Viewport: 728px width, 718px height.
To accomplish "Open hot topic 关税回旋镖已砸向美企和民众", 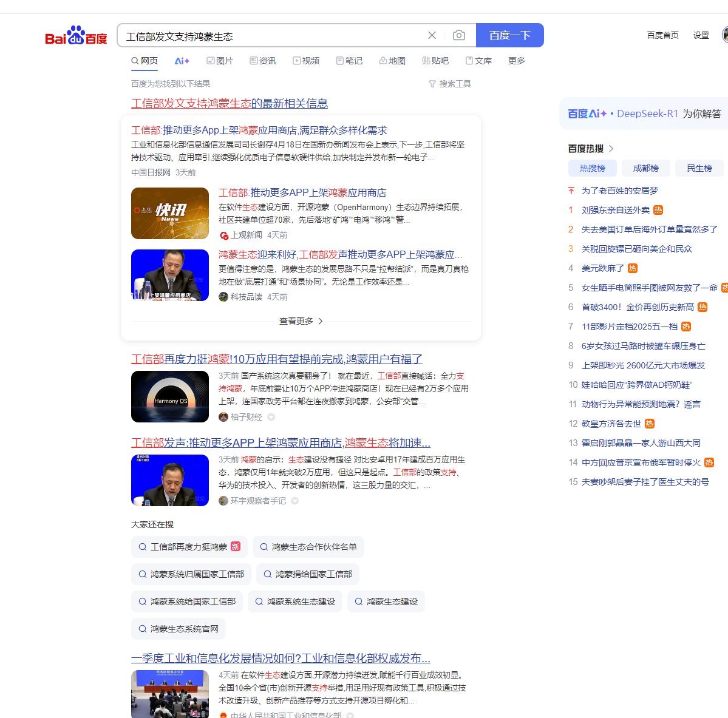I will (x=637, y=249).
